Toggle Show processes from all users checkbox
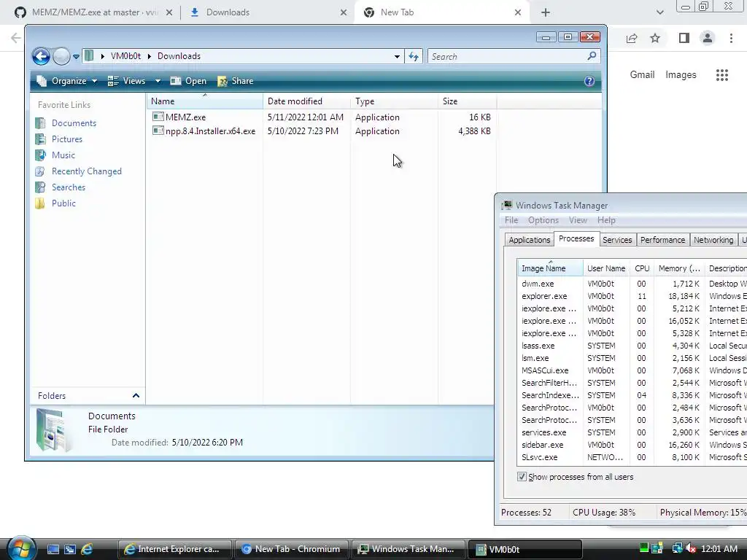747x560 pixels. tap(522, 477)
